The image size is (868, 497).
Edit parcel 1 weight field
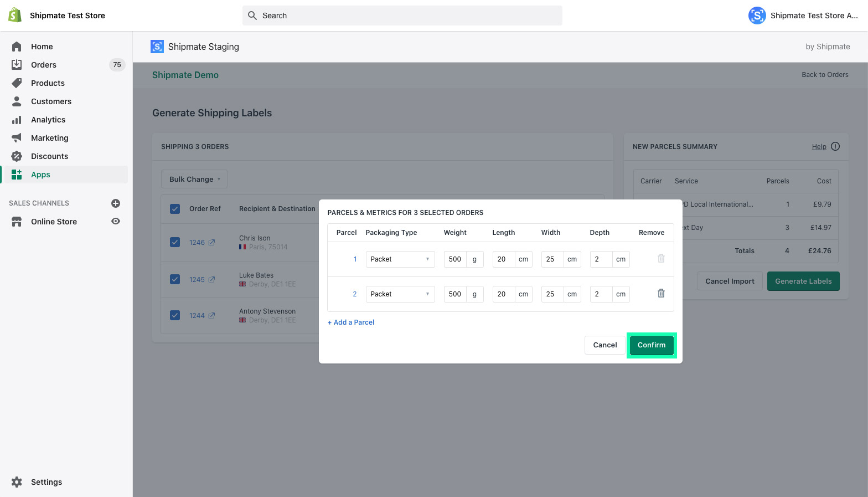[455, 259]
